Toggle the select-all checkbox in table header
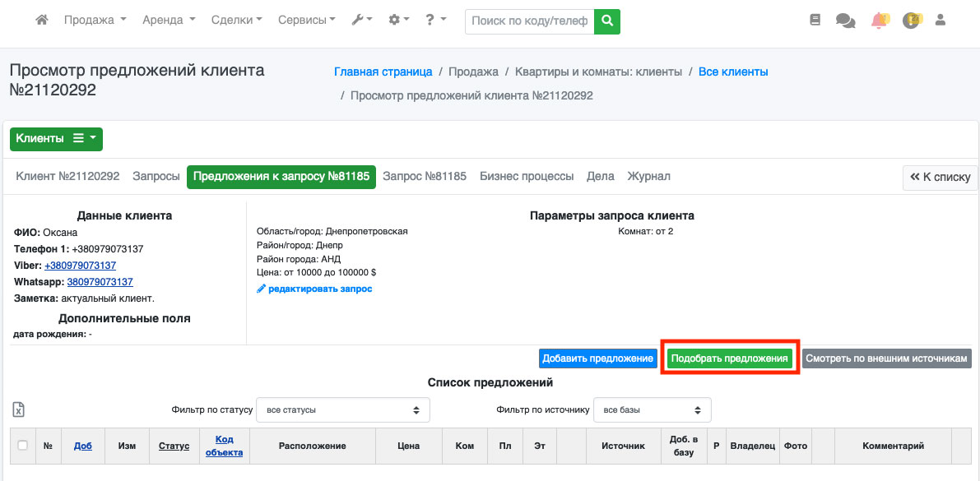 coord(23,446)
